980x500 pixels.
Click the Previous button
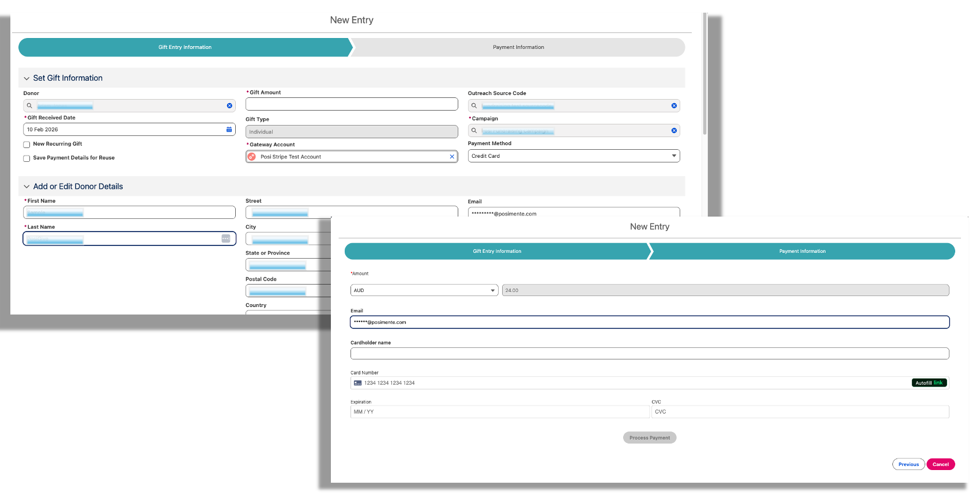tap(908, 464)
